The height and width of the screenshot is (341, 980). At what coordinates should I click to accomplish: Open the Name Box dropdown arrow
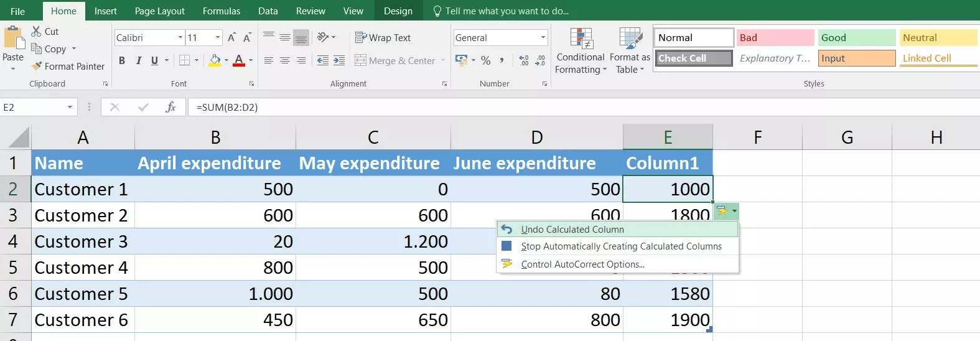coord(70,107)
